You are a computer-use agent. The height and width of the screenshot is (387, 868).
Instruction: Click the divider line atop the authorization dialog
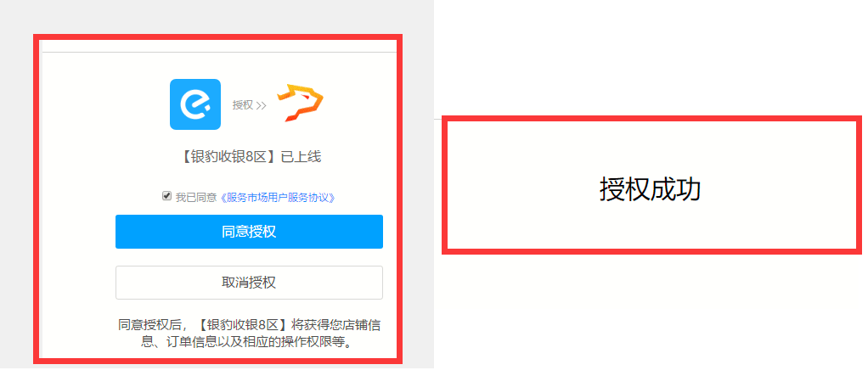point(219,53)
